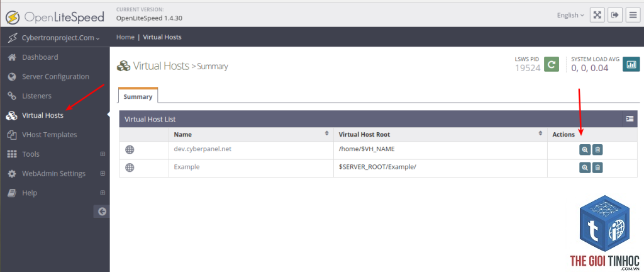Open dev.cyberpanel.net virtual host
This screenshot has width=644, height=272.
pyautogui.click(x=203, y=149)
